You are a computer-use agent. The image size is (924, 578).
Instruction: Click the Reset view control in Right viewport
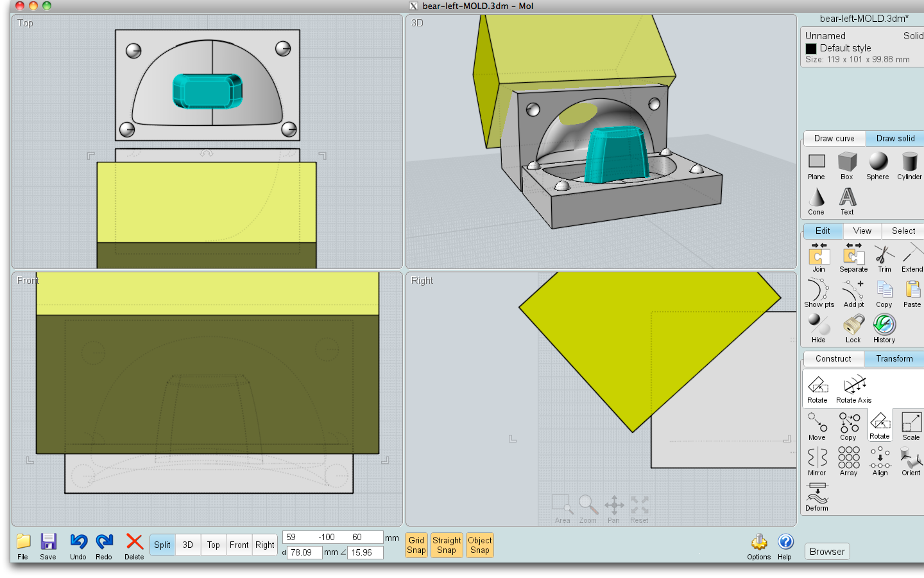click(x=639, y=509)
